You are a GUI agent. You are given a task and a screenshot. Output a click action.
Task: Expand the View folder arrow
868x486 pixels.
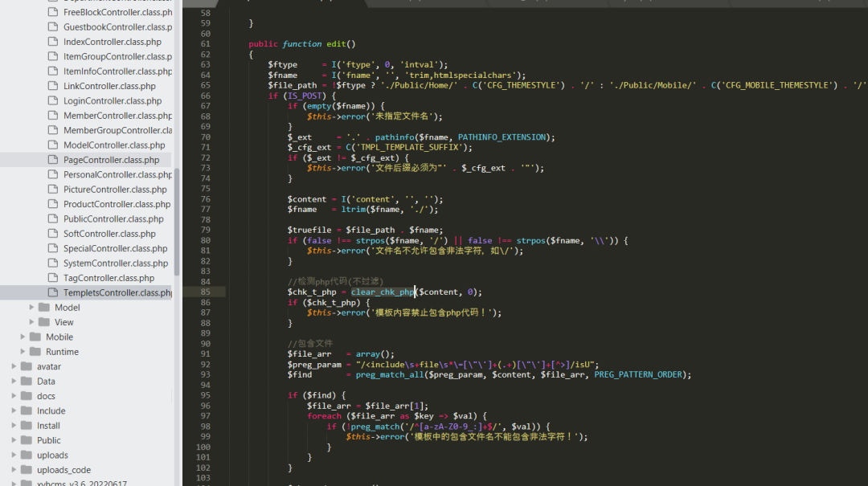click(x=31, y=322)
